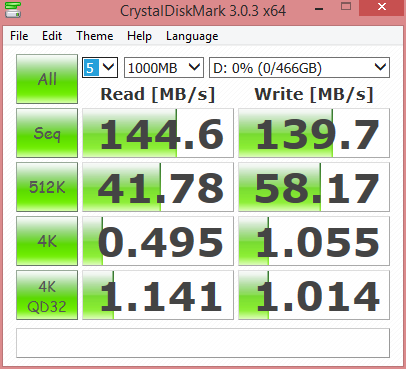Click the 4K write result 1.055
This screenshot has width=406, height=369.
[314, 241]
